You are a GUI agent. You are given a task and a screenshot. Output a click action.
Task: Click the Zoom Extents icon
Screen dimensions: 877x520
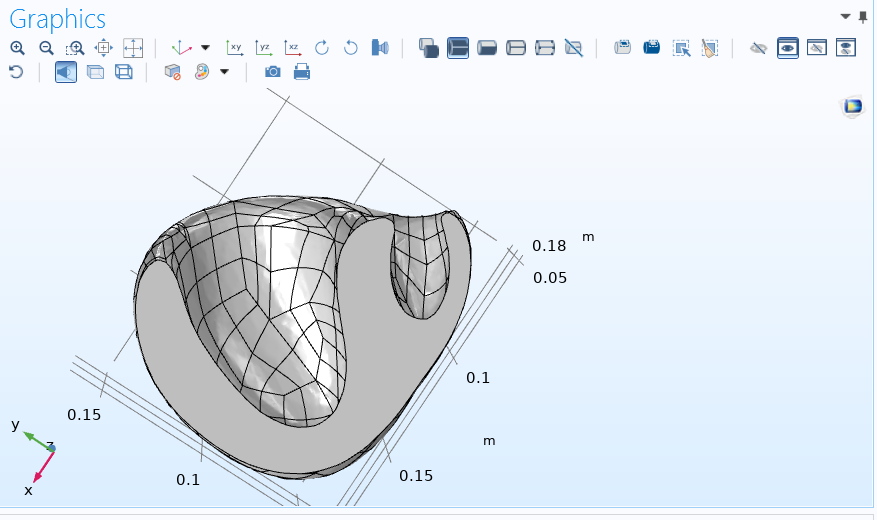tap(133, 47)
